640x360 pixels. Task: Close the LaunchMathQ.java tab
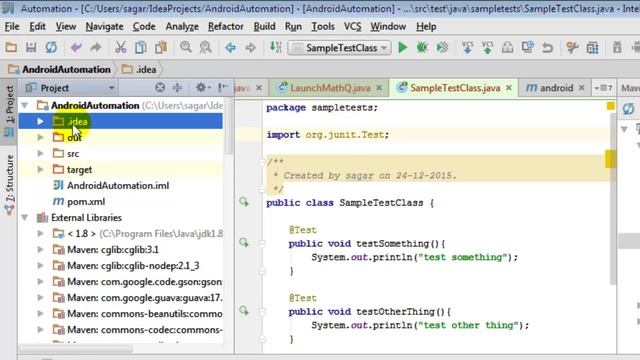pos(379,88)
